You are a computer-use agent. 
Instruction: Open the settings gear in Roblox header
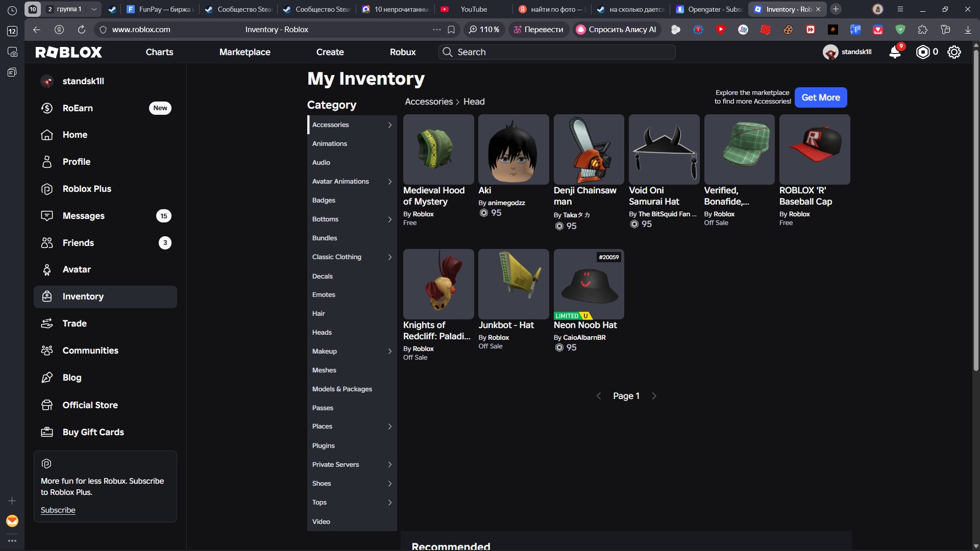[x=954, y=52]
